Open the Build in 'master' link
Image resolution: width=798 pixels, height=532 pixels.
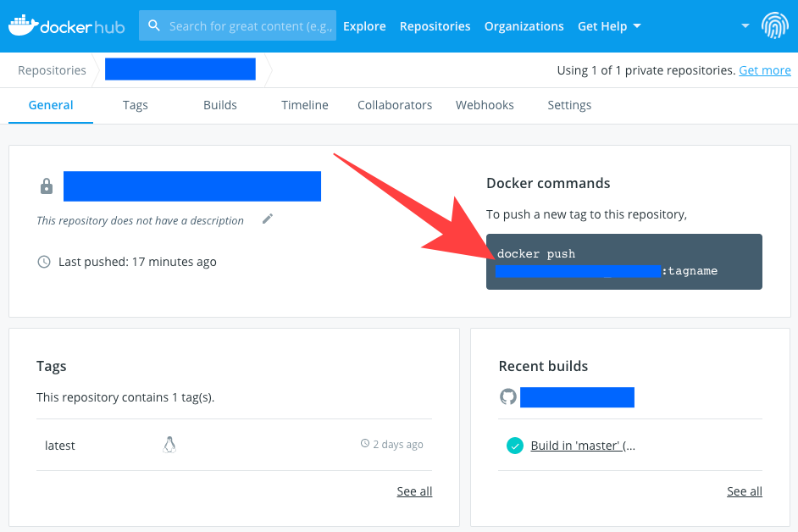coord(583,446)
